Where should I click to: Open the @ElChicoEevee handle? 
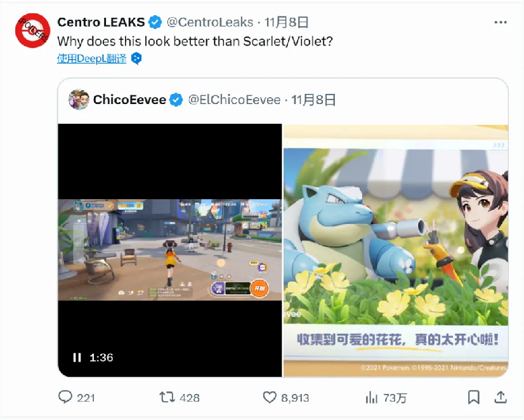[x=234, y=100]
